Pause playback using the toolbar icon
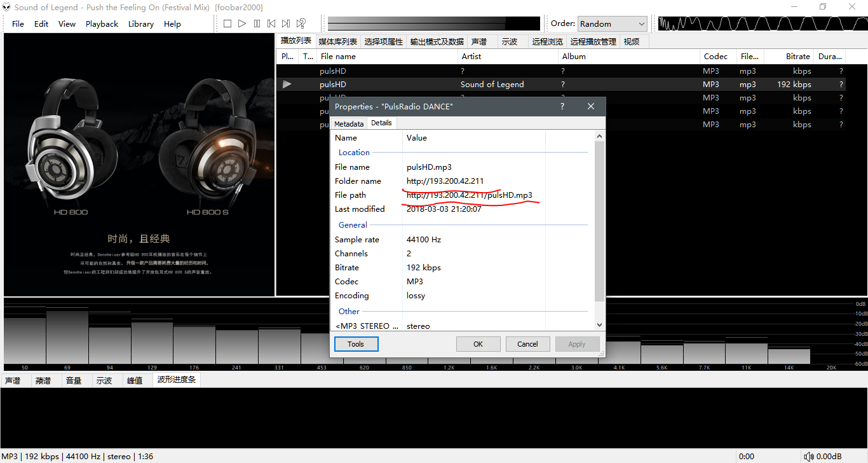This screenshot has width=868, height=463. coord(257,24)
